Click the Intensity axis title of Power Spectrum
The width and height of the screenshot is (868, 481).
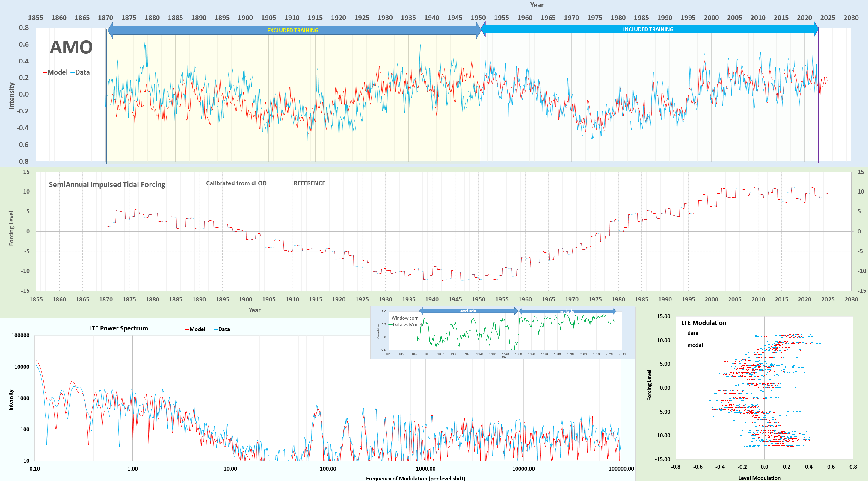[11, 400]
